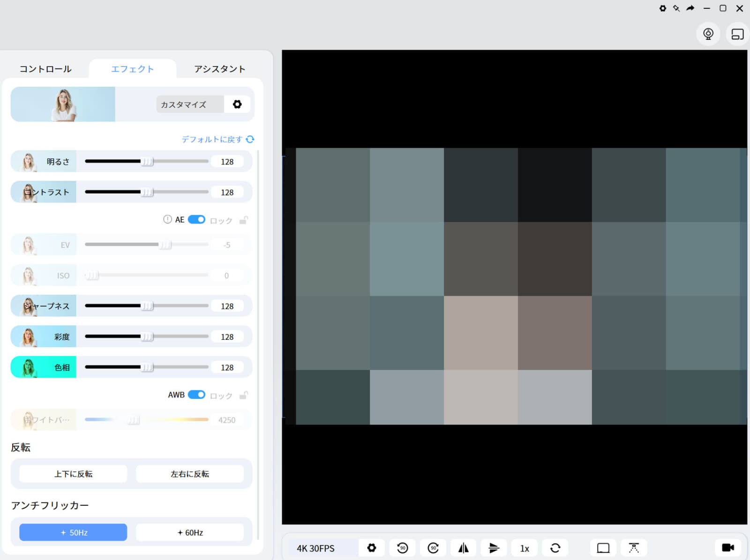
Task: Open the picture-in-picture mode icon
Action: pyautogui.click(x=737, y=34)
